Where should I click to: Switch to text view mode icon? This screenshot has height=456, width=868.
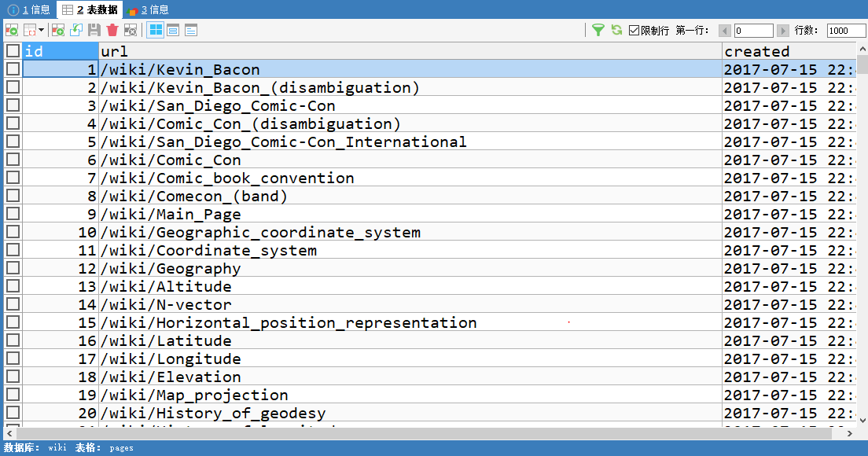[191, 30]
